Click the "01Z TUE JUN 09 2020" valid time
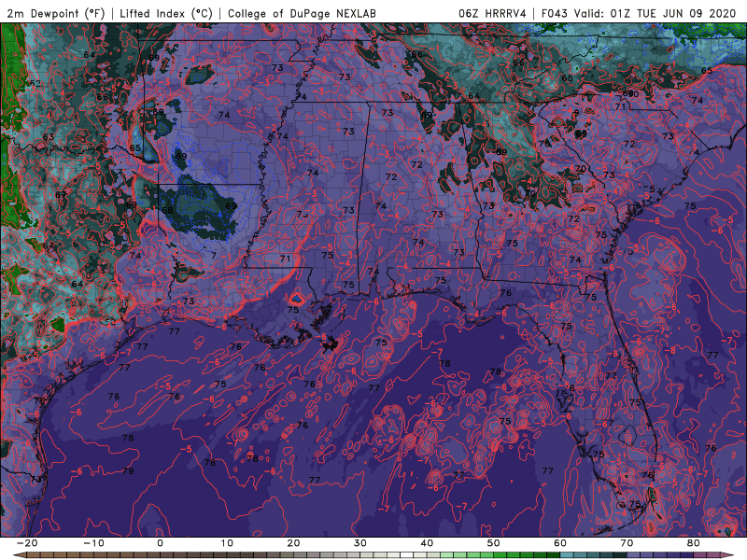The image size is (747, 560). [673, 14]
